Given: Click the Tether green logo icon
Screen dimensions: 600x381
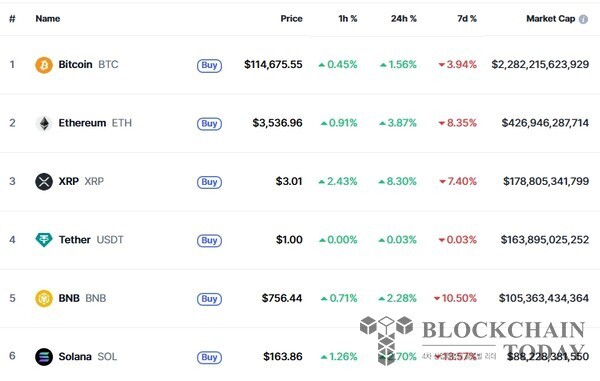Looking at the screenshot, I should 44,240.
